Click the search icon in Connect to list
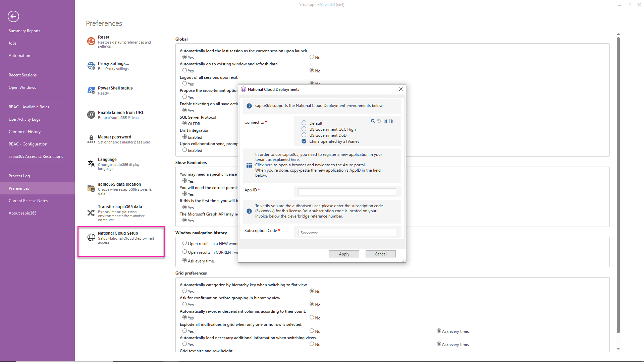Screen dimensions: 644x362 373,121
